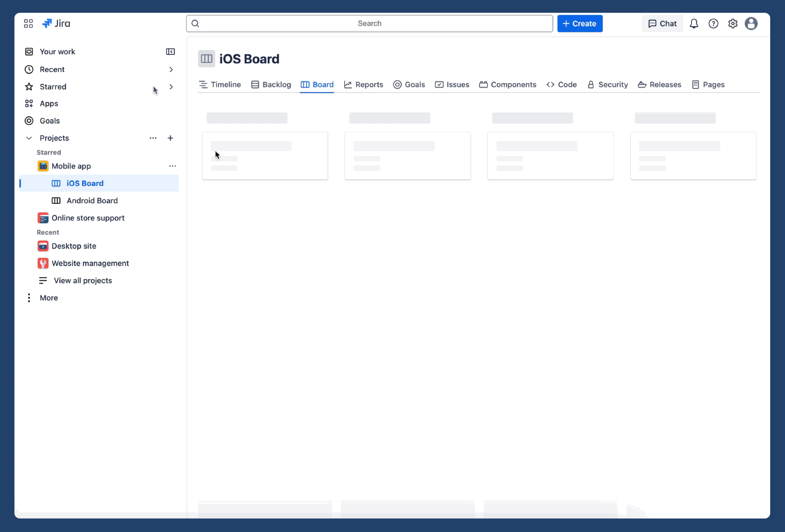Open the Chat button
Image resolution: width=785 pixels, height=532 pixels.
pos(662,24)
